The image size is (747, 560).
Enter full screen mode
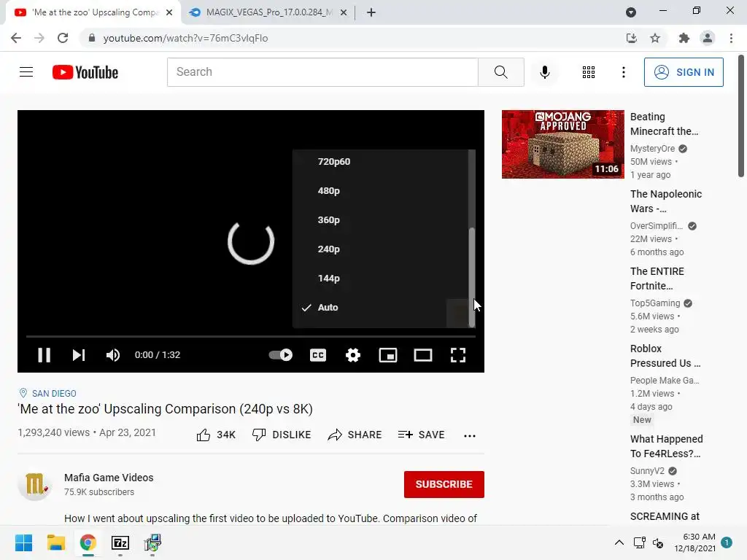pyautogui.click(x=458, y=355)
